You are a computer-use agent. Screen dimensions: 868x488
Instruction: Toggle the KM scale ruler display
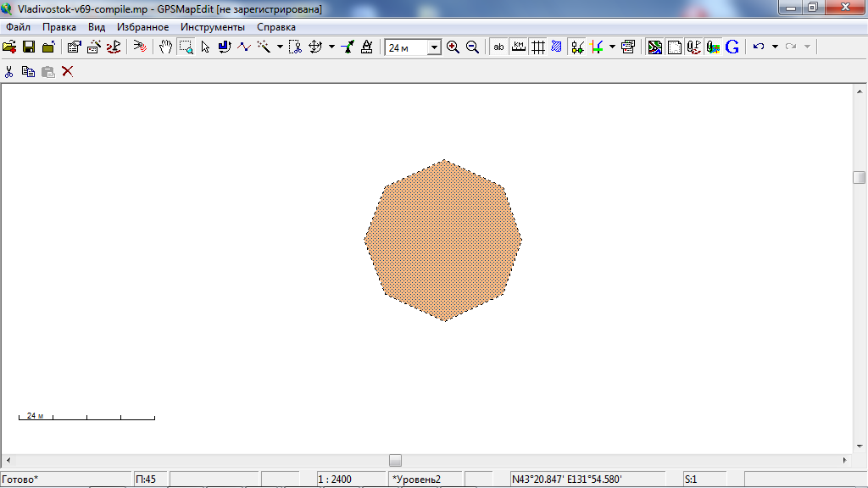pos(518,47)
